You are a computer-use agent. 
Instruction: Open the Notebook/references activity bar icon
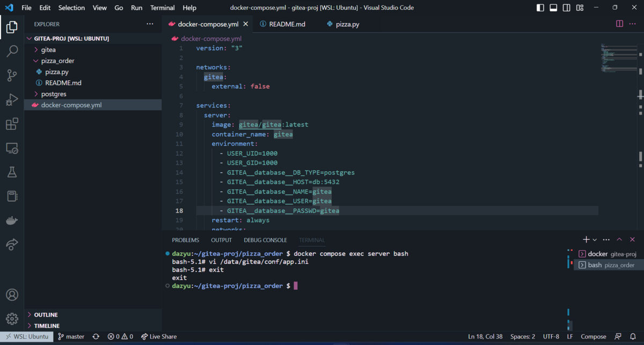click(x=12, y=196)
